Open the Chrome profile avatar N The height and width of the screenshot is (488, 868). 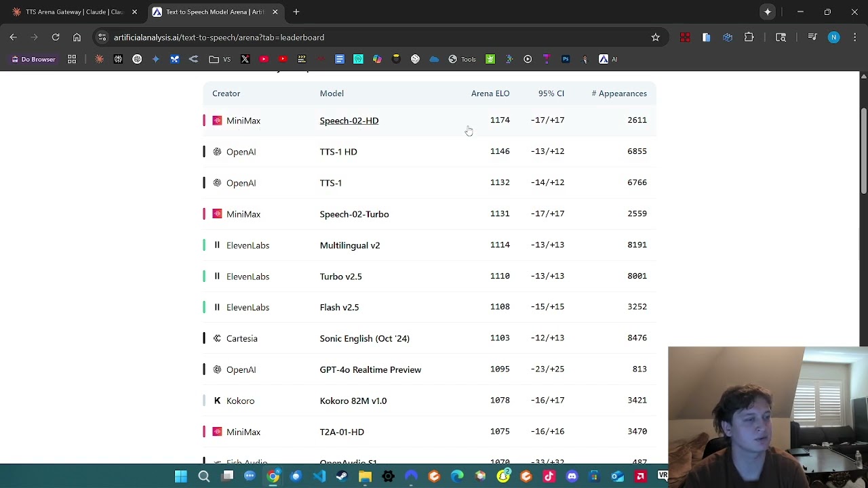(x=833, y=37)
